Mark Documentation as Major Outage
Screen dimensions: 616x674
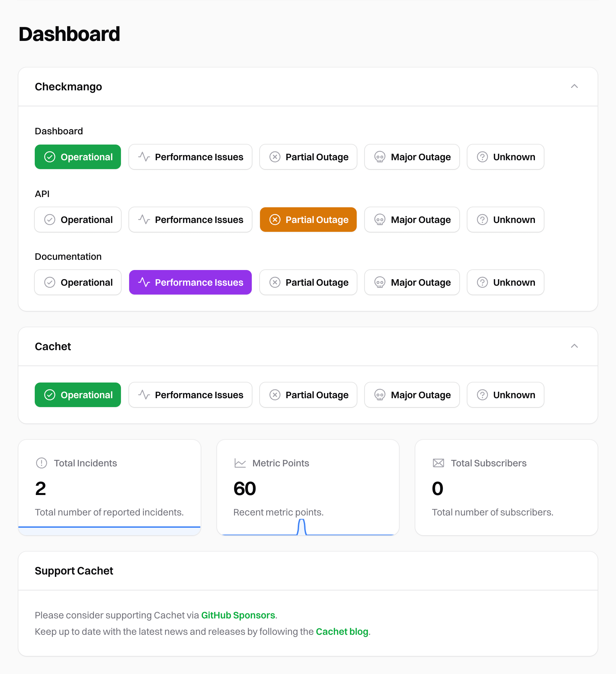(412, 282)
